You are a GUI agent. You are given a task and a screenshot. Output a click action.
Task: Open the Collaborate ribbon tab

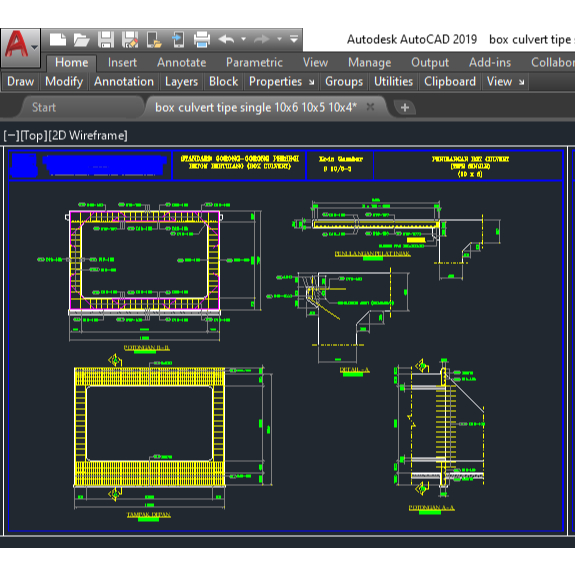click(x=553, y=62)
